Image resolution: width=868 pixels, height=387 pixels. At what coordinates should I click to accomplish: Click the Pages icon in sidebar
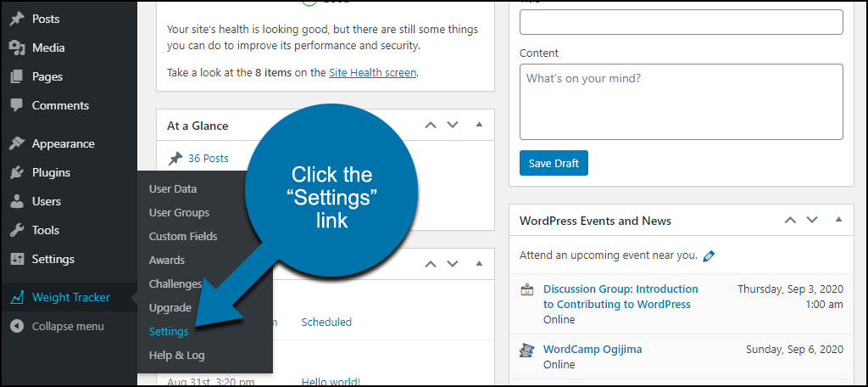click(x=17, y=76)
